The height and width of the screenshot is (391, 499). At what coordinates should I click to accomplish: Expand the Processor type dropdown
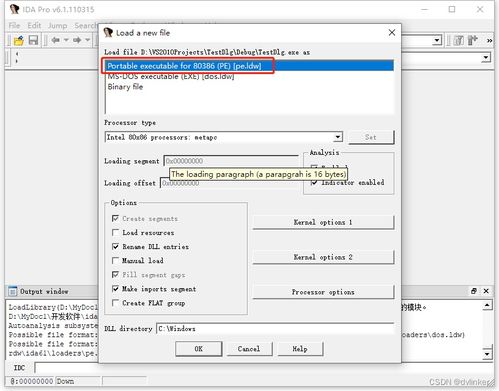(338, 137)
